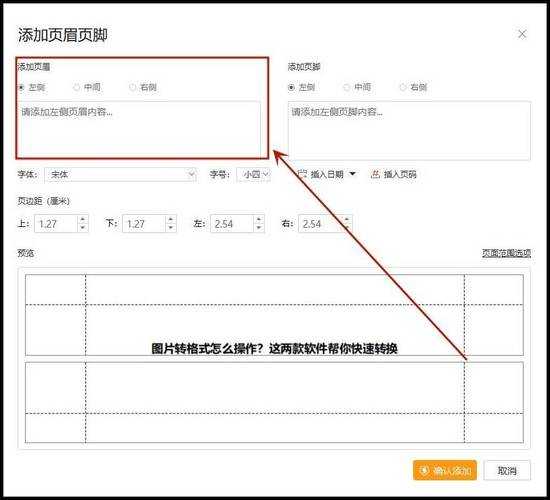
Task: Select the footer left-side radio button
Action: (x=291, y=87)
